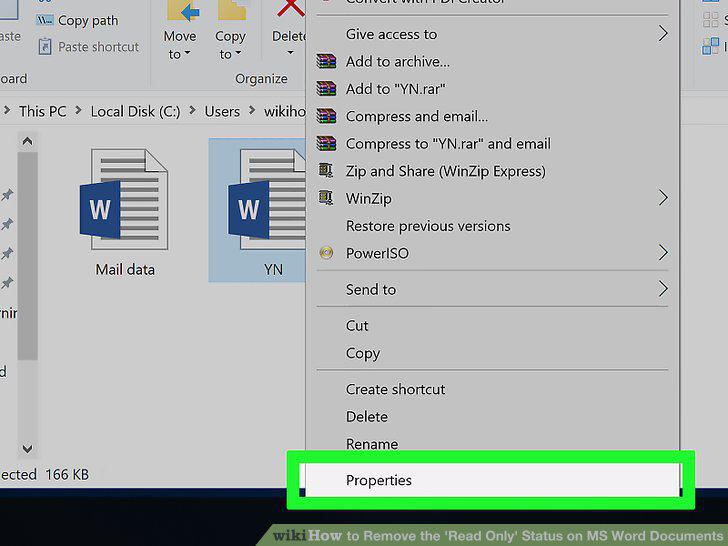Choose Create shortcut option
The image size is (728, 546).
tap(396, 389)
